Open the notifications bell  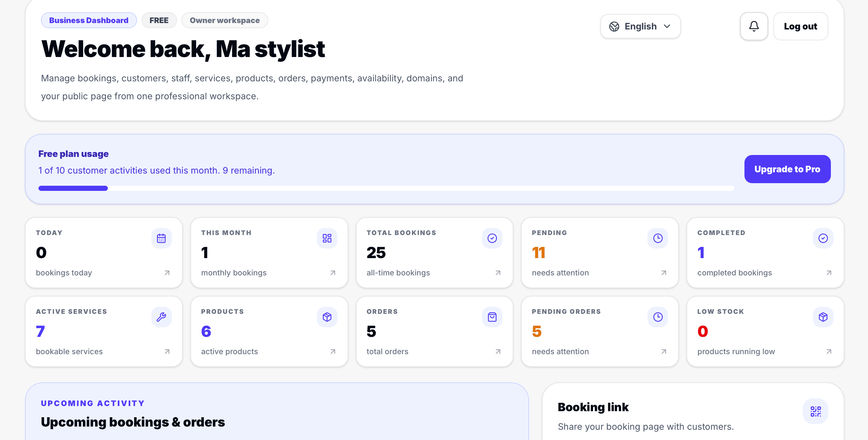754,26
